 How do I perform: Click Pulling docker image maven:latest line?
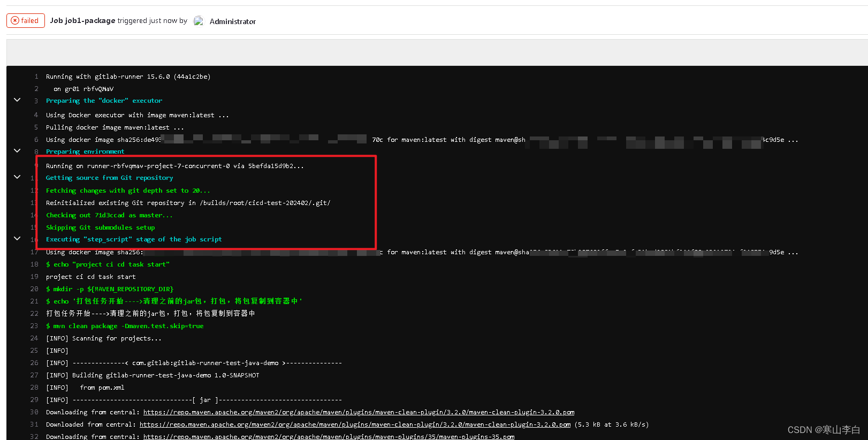(x=115, y=127)
